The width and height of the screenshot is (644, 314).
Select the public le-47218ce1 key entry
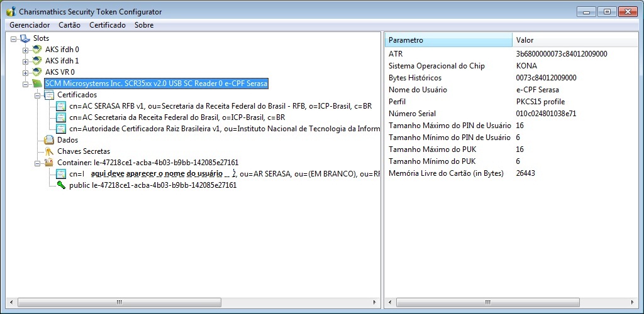(x=153, y=185)
